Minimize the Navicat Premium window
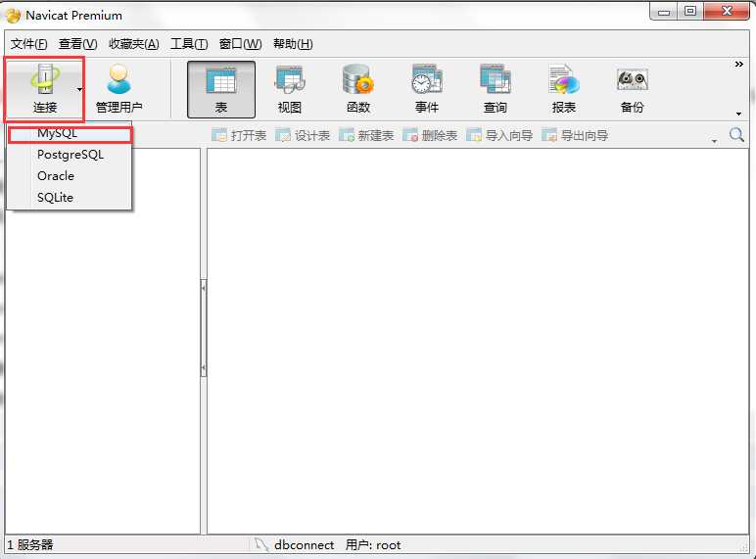The width and height of the screenshot is (756, 559). [x=663, y=12]
